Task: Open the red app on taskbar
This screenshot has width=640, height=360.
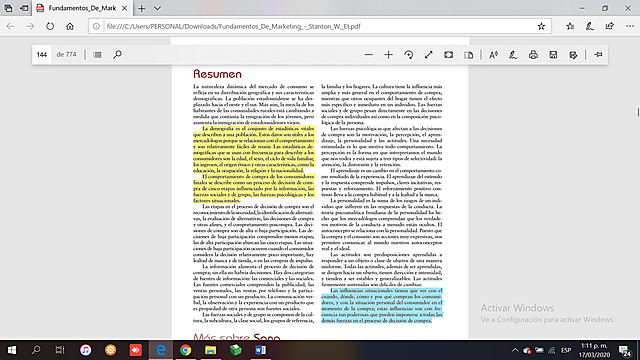Action: (136, 350)
